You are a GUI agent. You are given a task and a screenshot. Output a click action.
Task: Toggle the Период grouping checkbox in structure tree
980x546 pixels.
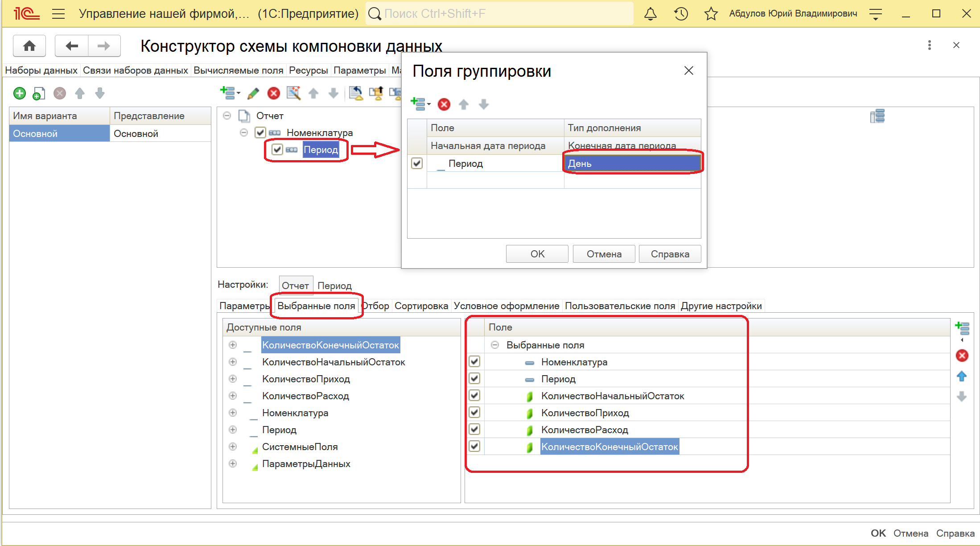[277, 149]
